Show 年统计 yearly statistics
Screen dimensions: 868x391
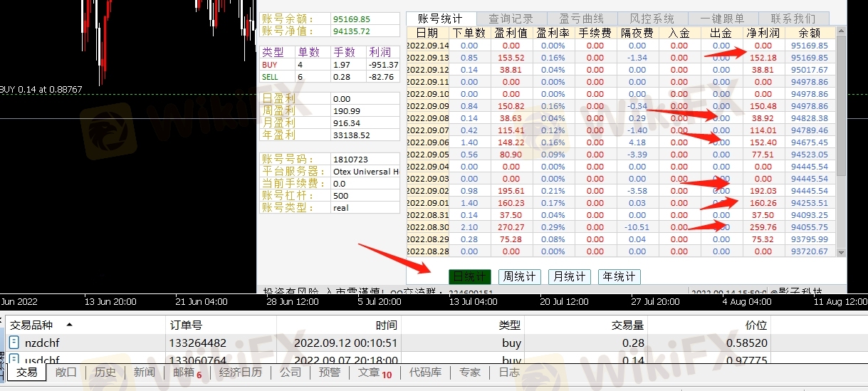(619, 276)
